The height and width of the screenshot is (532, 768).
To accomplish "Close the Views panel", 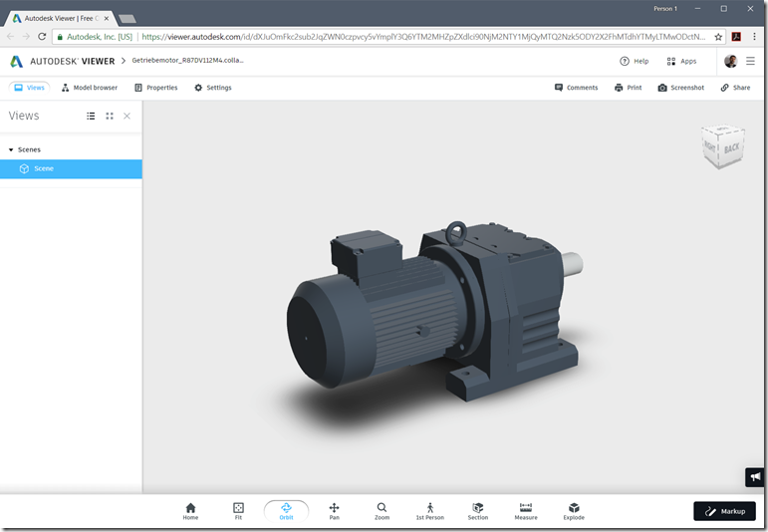I will coord(127,117).
